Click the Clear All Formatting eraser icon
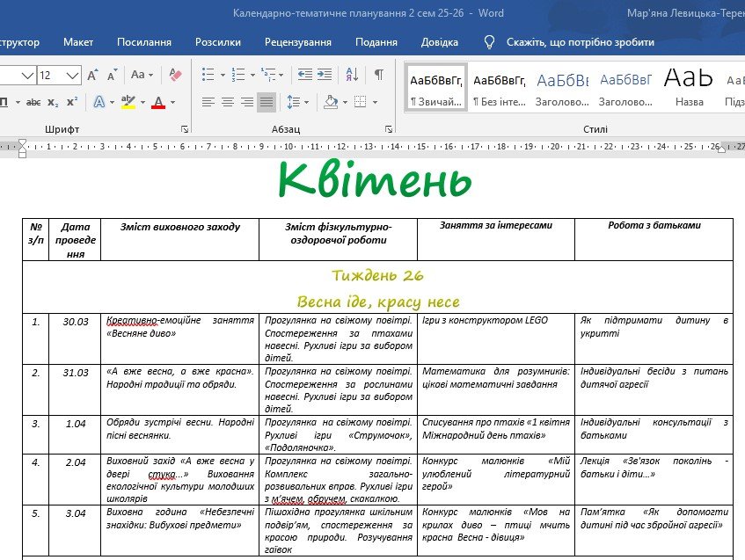Screen dimensions: 745x560 (x=174, y=76)
